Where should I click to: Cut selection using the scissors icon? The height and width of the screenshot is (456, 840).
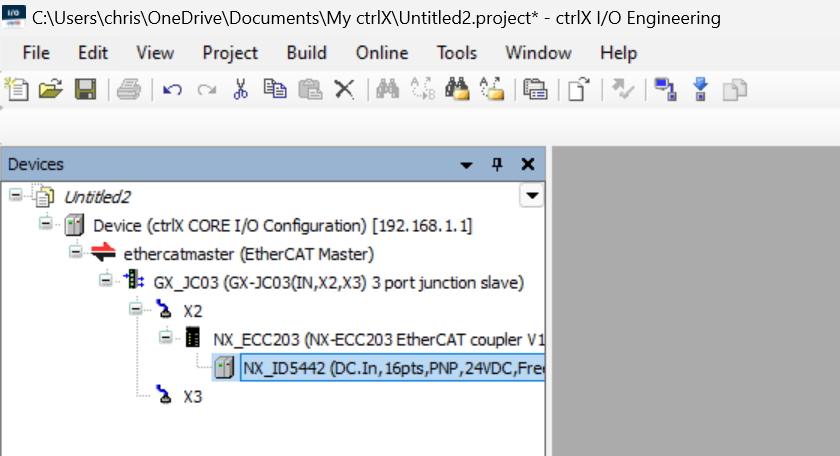(241, 89)
